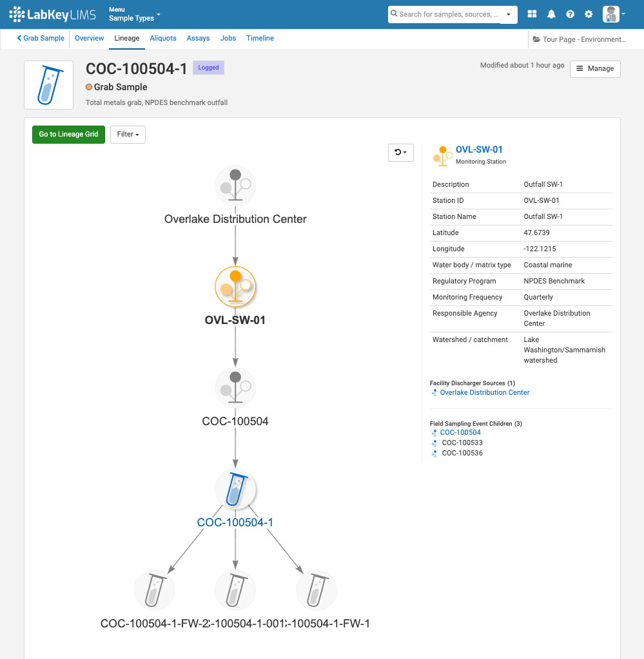This screenshot has width=644, height=659.
Task: Open Overlake Distribution Center source link
Action: click(485, 392)
